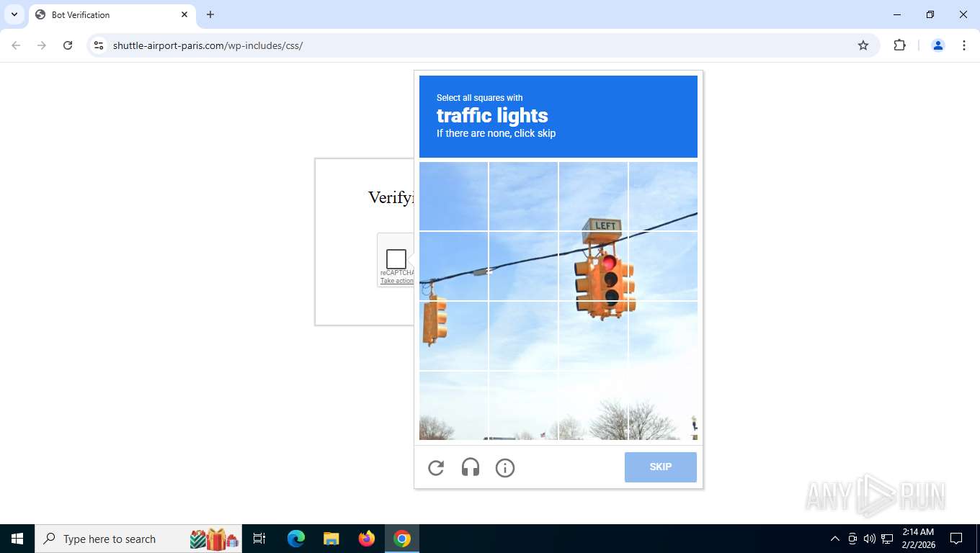This screenshot has height=553, width=980.
Task: Restore down the Chrome window
Action: [930, 14]
